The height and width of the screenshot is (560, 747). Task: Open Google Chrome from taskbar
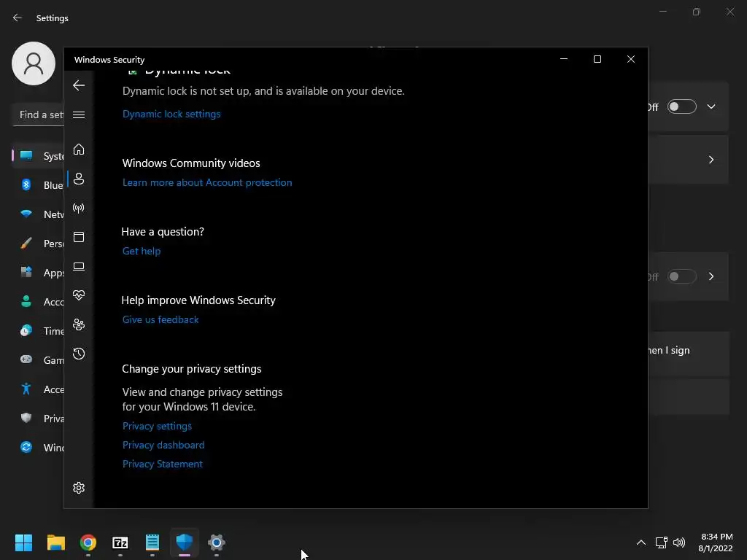pyautogui.click(x=88, y=542)
